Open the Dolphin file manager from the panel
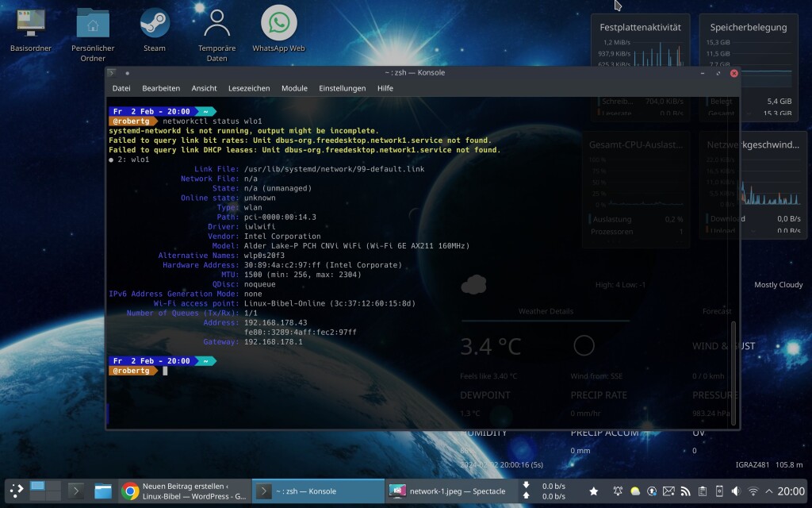Image resolution: width=812 pixels, height=508 pixels. point(103,491)
